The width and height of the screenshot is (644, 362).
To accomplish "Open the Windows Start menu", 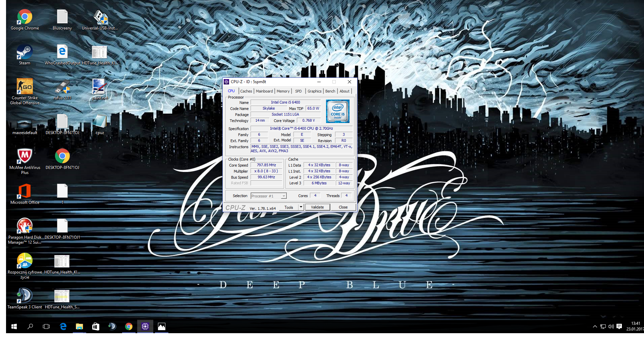I will tap(14, 326).
